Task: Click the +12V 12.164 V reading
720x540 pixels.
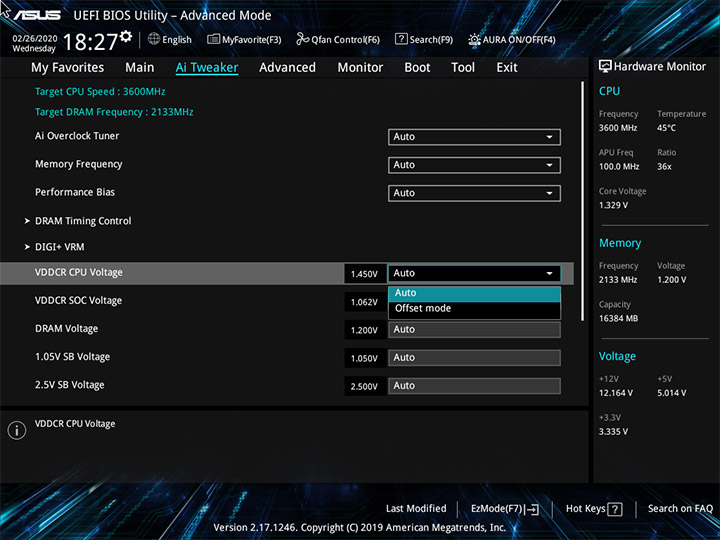Action: point(616,393)
